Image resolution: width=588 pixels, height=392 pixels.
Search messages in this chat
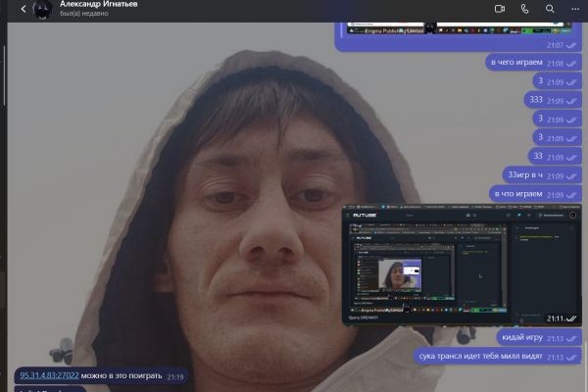point(550,9)
